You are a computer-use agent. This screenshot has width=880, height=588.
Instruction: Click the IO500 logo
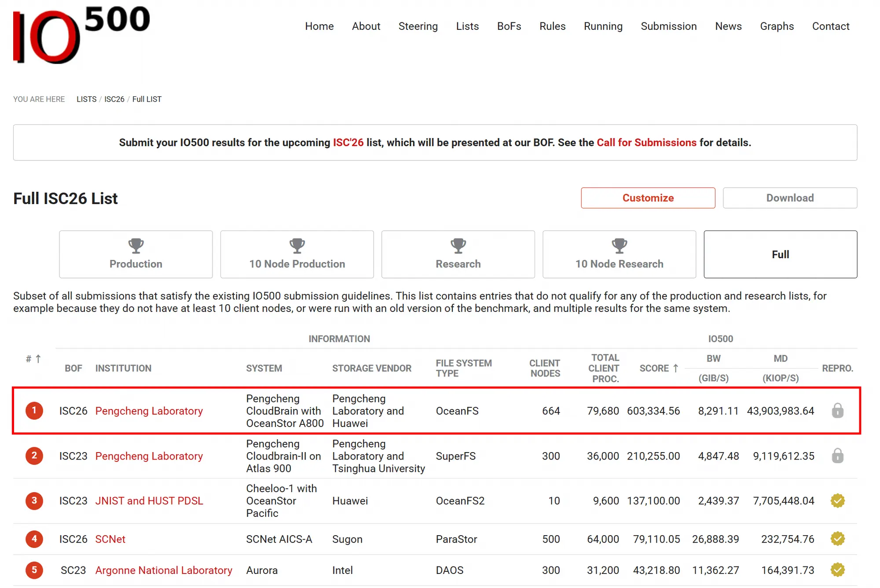pos(81,35)
